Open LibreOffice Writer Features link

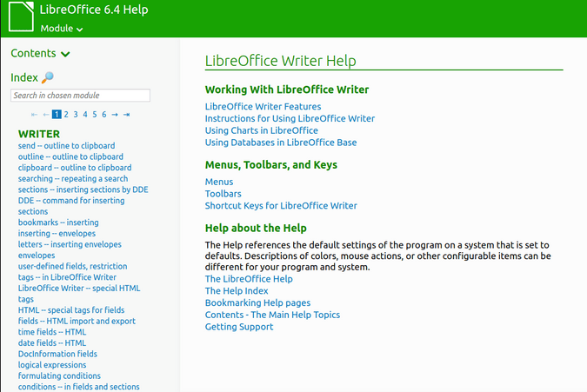pyautogui.click(x=263, y=107)
